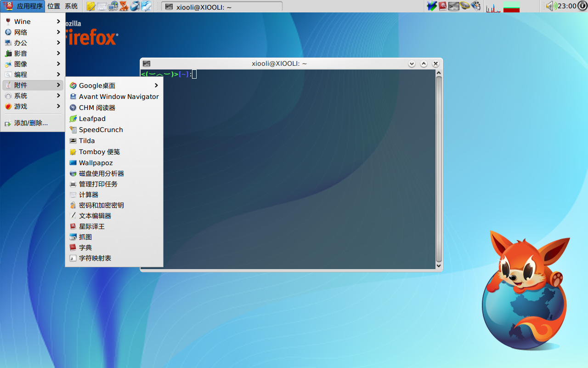This screenshot has width=588, height=368.
Task: Choose 添加/删除... menu entry
Action: 33,123
